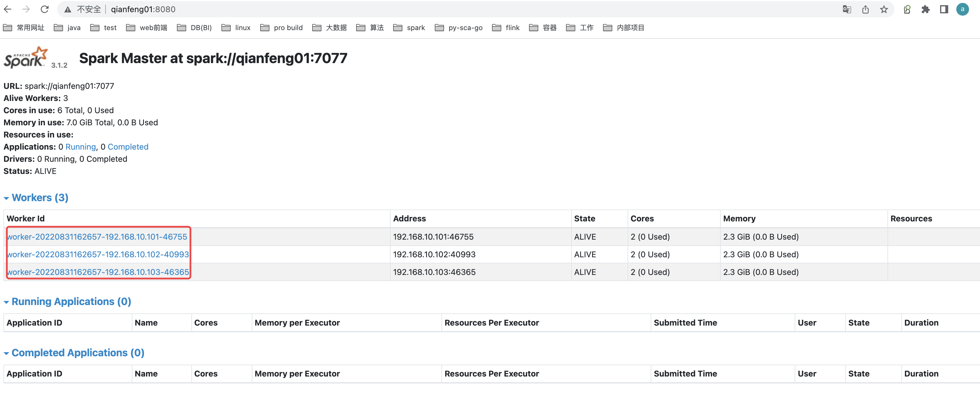Viewport: 980px width, 393px height.
Task: Toggle the browser side panel icon
Action: click(944, 10)
